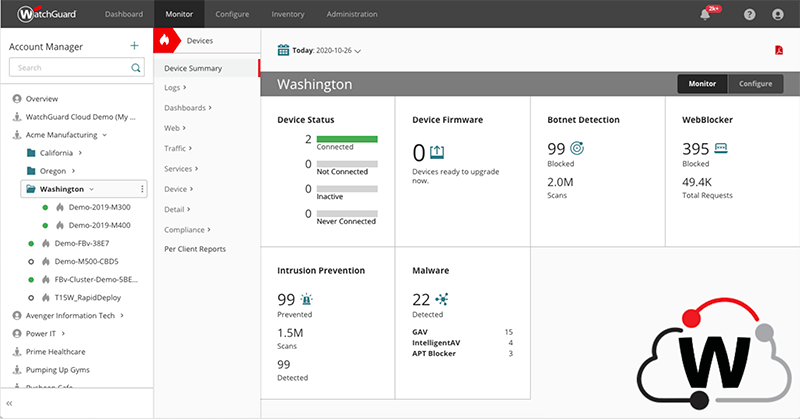Screen dimensions: 800x419
Task: Switch to Configure button in Washington bar
Action: coord(756,84)
